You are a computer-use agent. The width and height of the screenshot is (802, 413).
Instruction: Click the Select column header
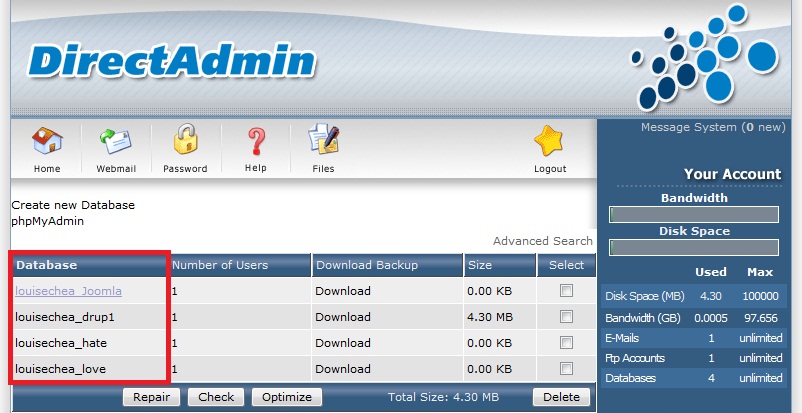(x=566, y=265)
